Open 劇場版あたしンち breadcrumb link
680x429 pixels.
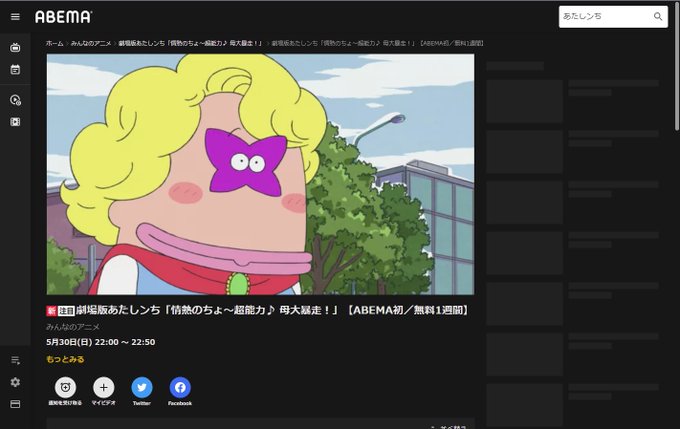(x=190, y=43)
